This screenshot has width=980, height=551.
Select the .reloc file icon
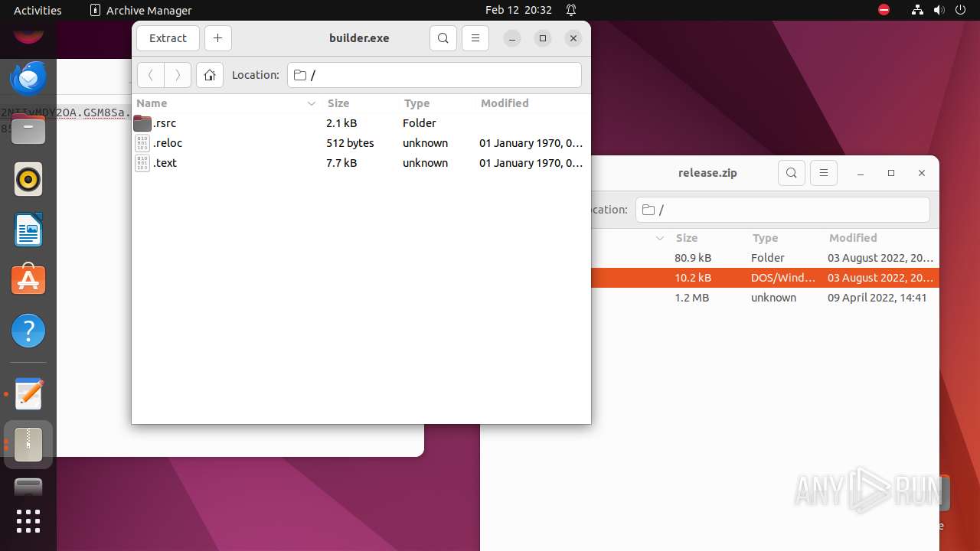point(142,143)
